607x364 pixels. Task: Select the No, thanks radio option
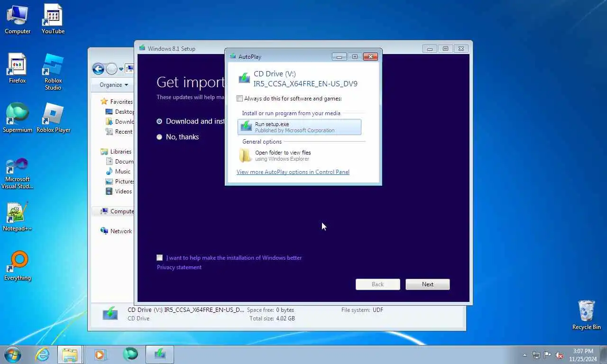(x=159, y=137)
